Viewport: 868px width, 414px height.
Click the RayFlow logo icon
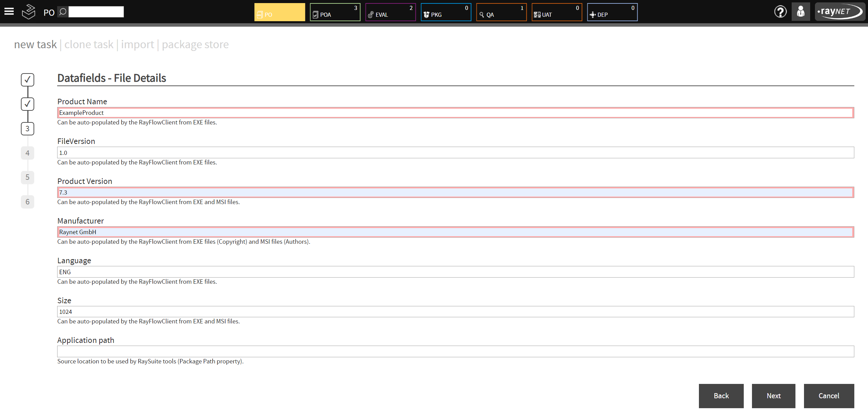tap(28, 11)
